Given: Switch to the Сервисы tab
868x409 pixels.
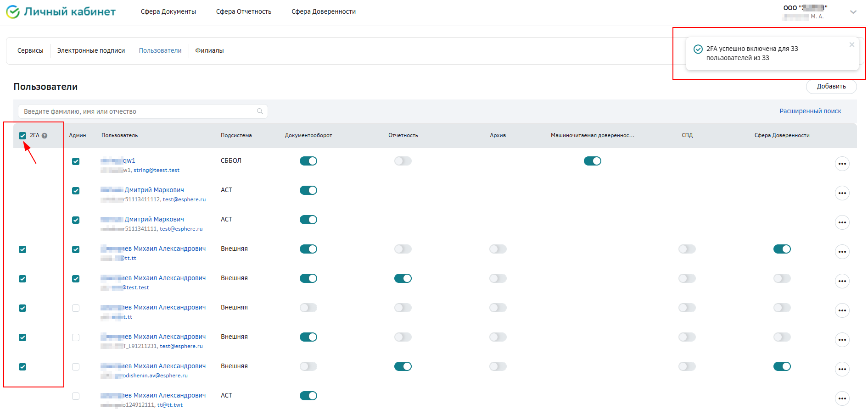Looking at the screenshot, I should pyautogui.click(x=30, y=51).
